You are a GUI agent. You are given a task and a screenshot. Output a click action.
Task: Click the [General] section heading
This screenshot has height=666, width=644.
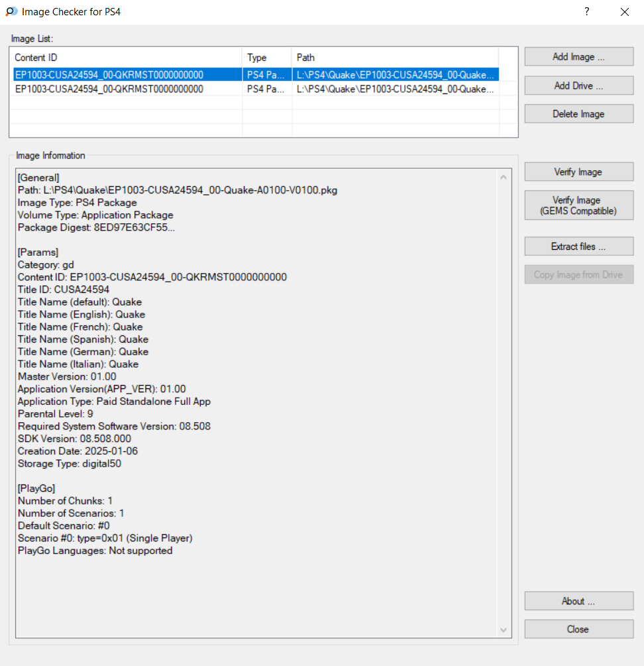tap(38, 178)
